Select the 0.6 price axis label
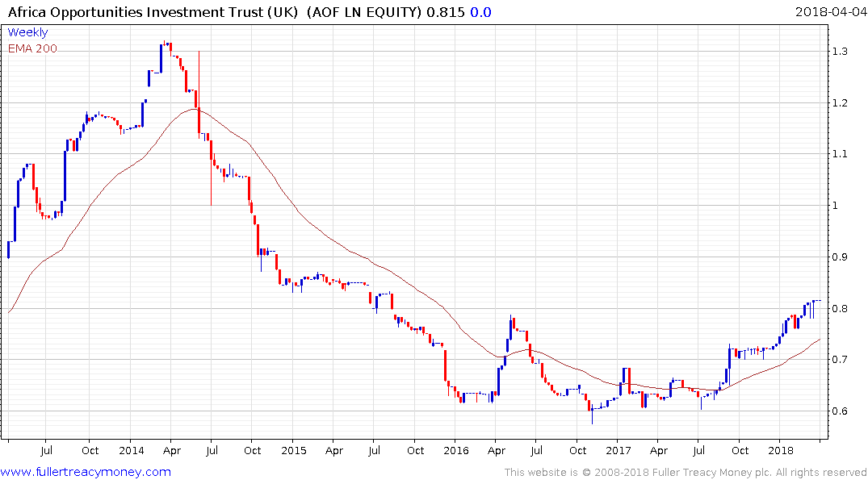Image resolution: width=868 pixels, height=484 pixels. point(839,411)
